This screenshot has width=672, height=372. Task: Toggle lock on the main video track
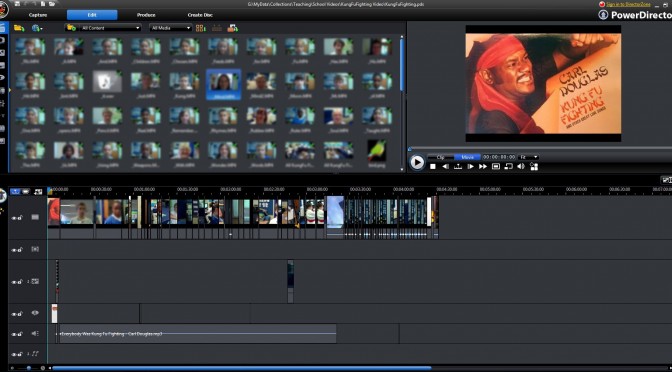20,218
